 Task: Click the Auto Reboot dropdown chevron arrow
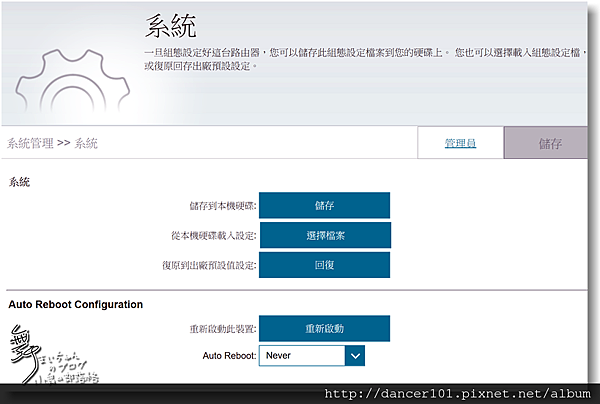355,356
